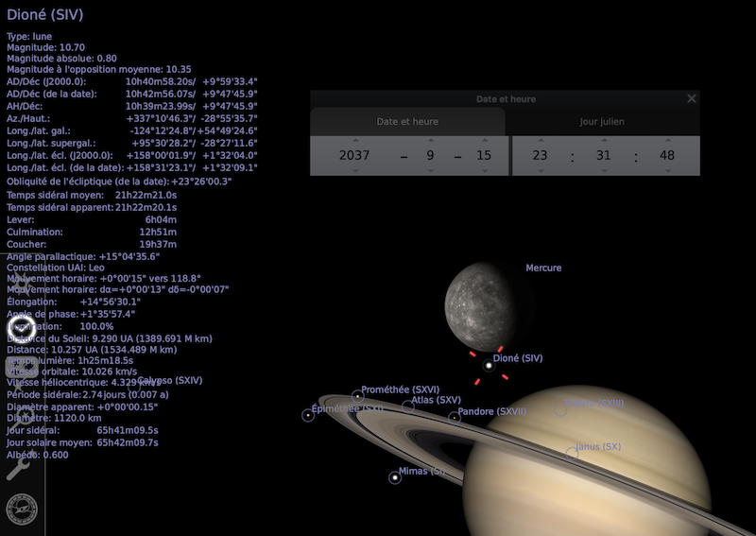Click the 'Diamètre: 1120.0 km' line
Screen dimensions: 756x536
click(x=54, y=418)
